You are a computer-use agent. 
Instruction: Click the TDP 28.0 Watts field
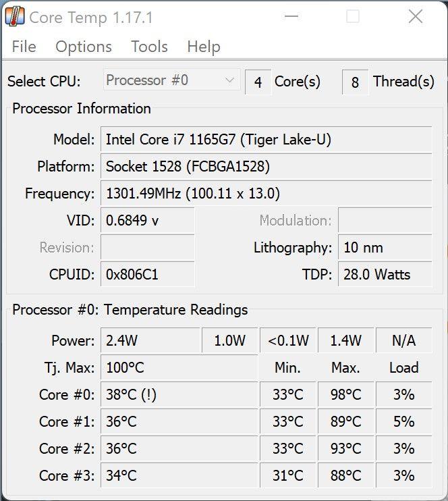click(385, 275)
